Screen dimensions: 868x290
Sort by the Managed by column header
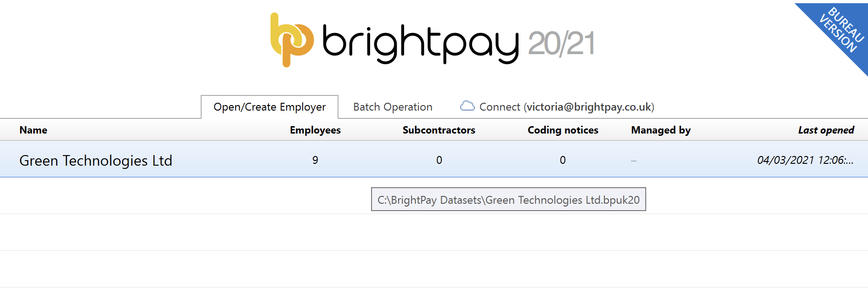(x=661, y=130)
